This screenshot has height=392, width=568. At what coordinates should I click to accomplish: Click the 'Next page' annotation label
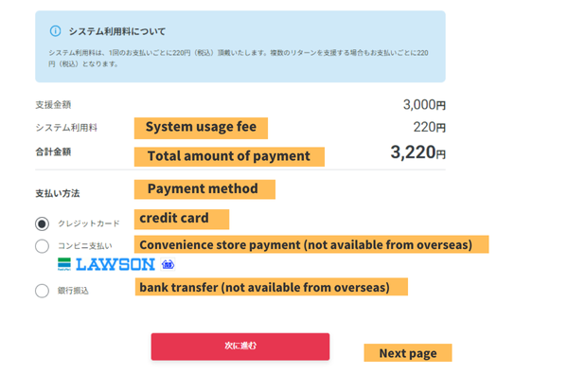point(407,353)
